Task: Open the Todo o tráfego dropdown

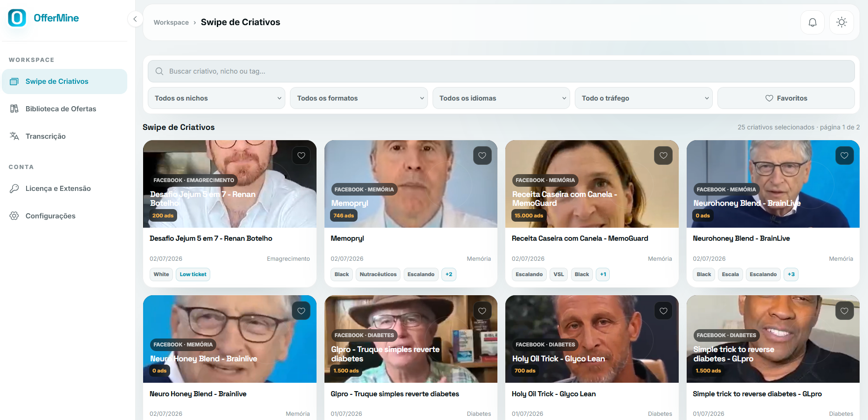Action: point(643,98)
